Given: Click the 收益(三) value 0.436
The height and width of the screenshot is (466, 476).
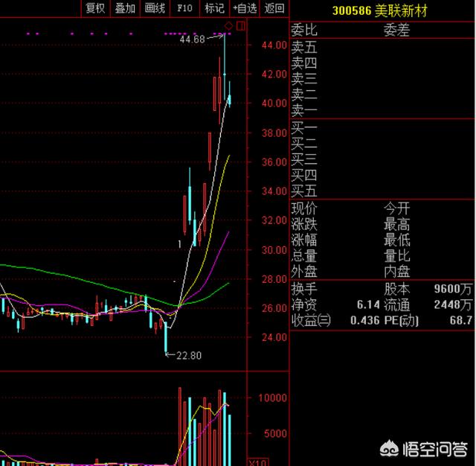Looking at the screenshot, I should tap(365, 320).
